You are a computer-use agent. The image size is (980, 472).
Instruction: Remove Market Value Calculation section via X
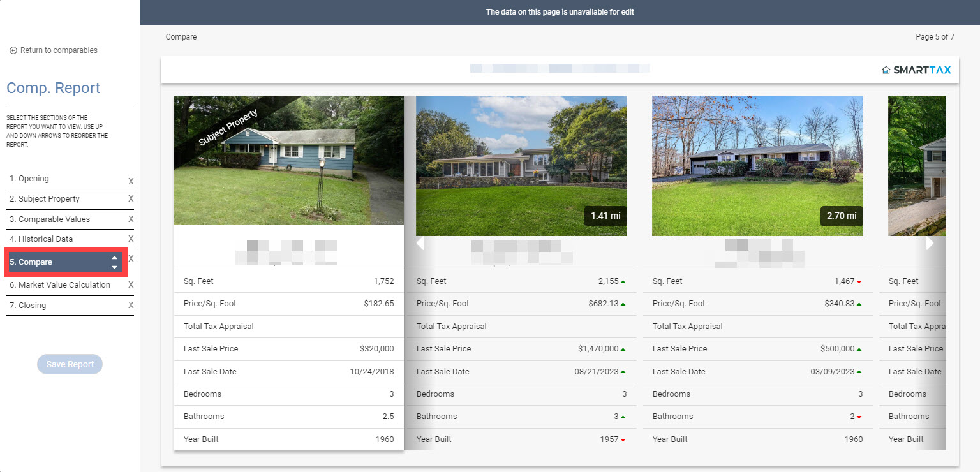coord(131,284)
